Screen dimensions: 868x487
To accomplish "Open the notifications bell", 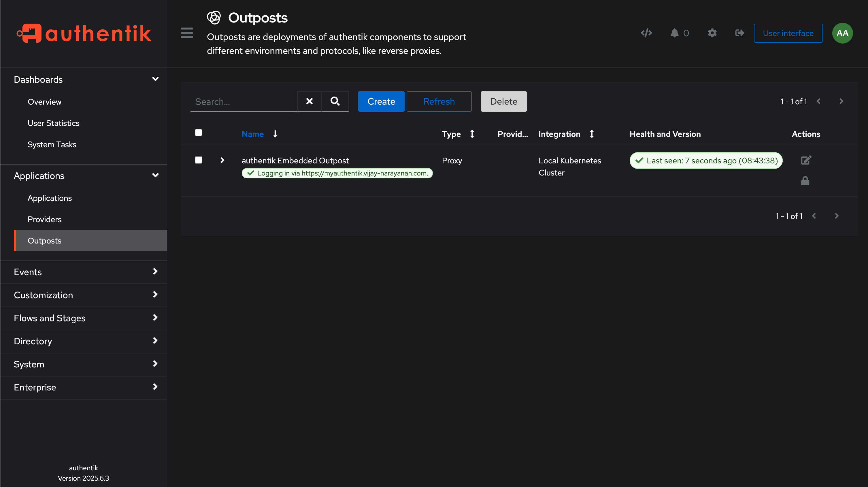I will 674,33.
